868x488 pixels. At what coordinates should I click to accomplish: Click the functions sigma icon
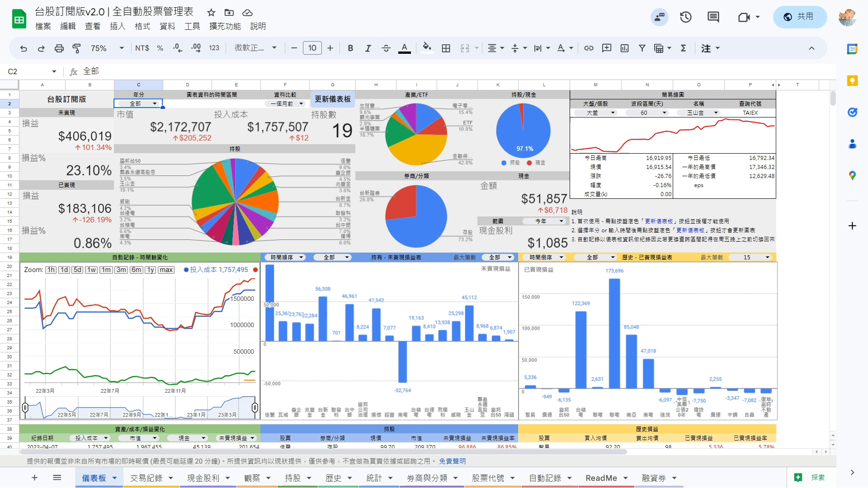[x=683, y=48]
